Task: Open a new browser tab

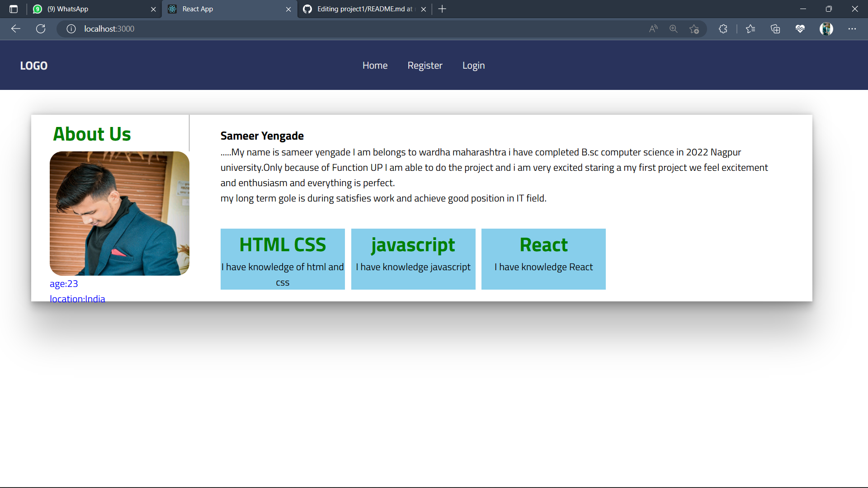Action: click(x=442, y=9)
